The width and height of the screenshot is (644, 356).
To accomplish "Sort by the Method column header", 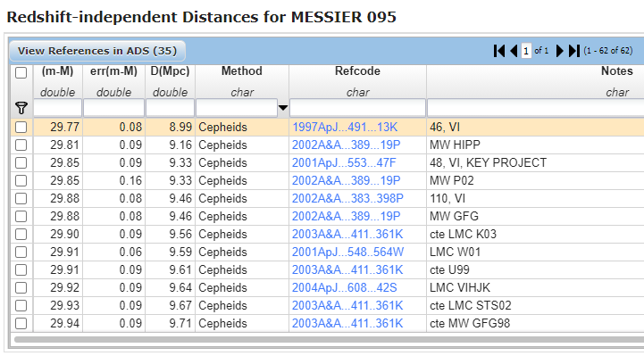I will pyautogui.click(x=242, y=71).
